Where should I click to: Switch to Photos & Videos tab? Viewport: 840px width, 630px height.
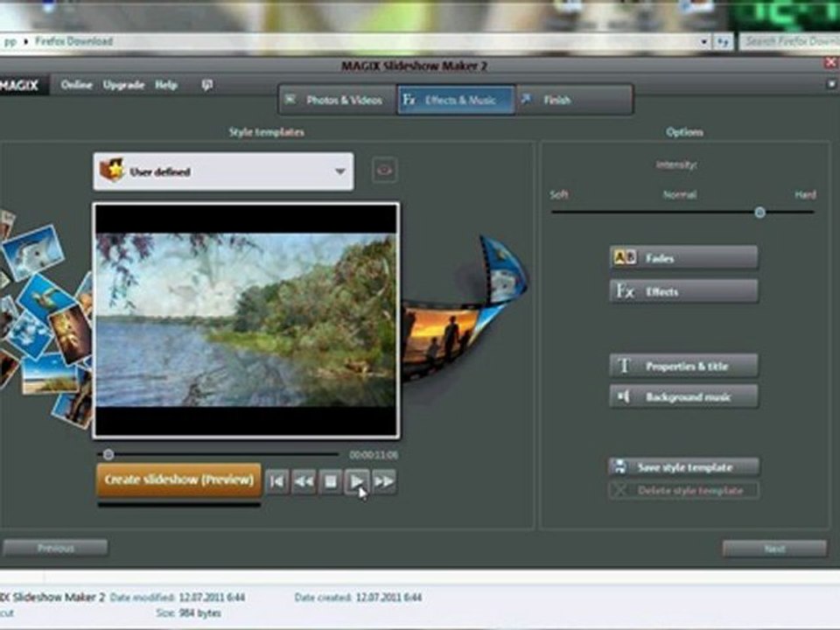point(338,100)
